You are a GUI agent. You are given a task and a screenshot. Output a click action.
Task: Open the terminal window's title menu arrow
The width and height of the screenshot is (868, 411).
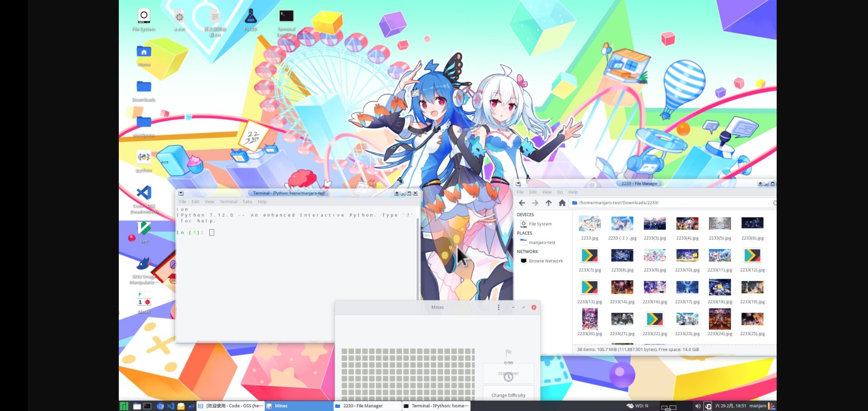coord(181,193)
